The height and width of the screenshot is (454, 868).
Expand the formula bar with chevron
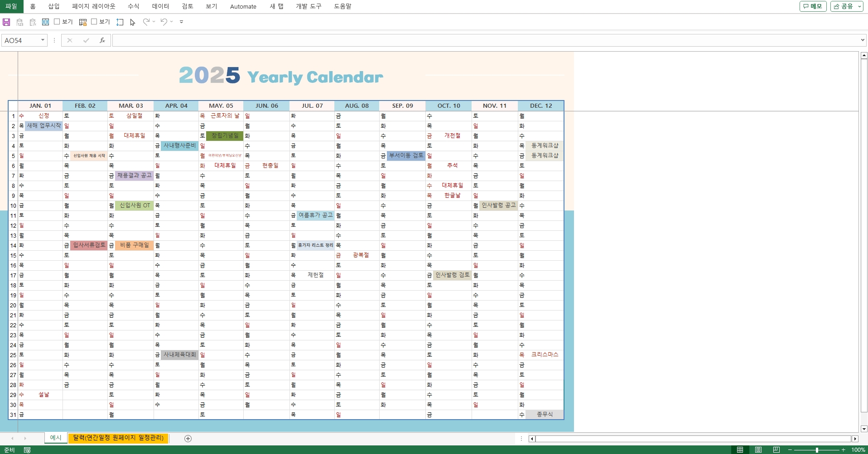(862, 40)
